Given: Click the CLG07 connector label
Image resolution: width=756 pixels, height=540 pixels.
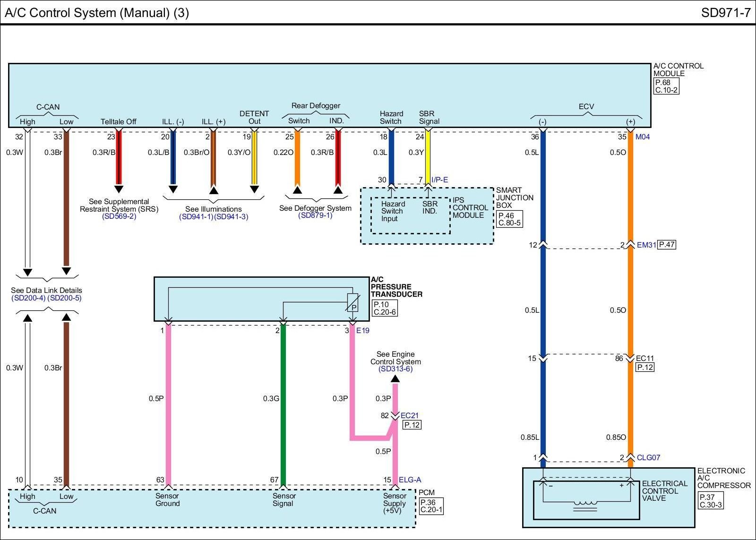Looking at the screenshot, I should [648, 457].
